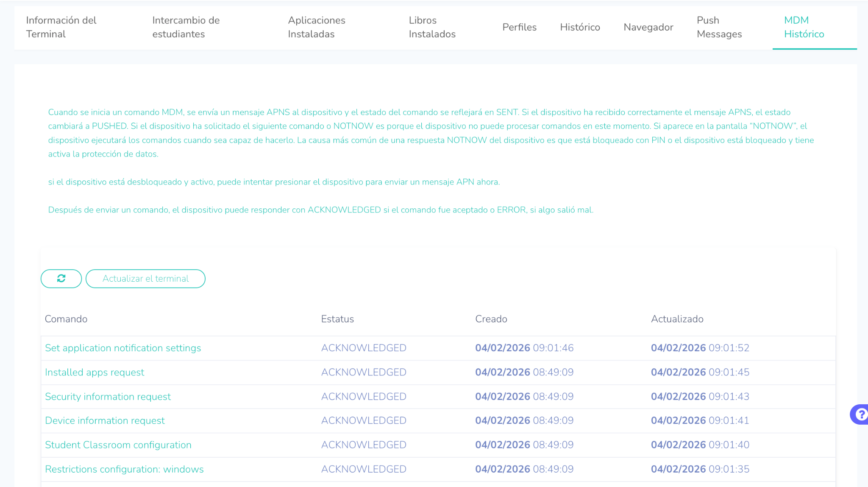The height and width of the screenshot is (487, 868).
Task: Open the Installed apps request command
Action: (95, 372)
